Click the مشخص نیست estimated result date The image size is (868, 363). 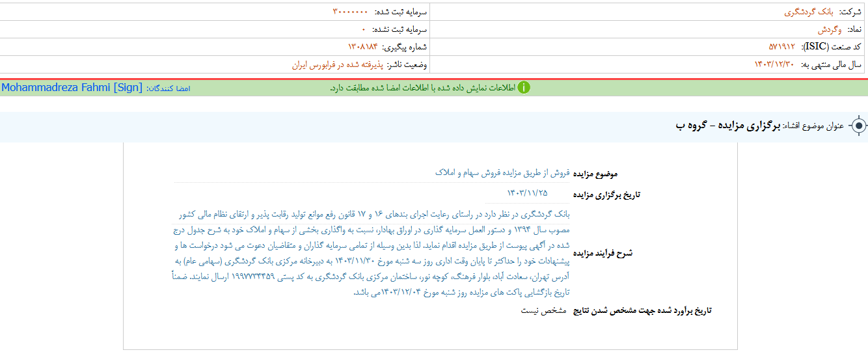coord(543,310)
